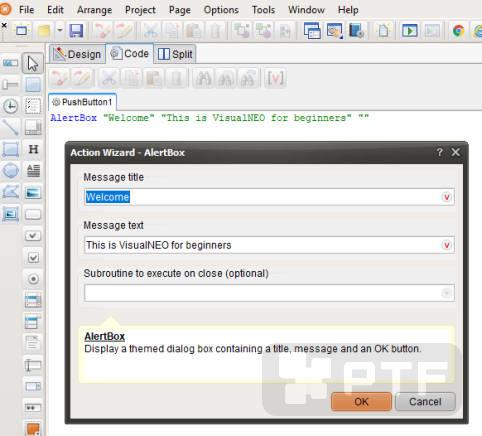Click Cut scissors icon in main toolbar
Image resolution: width=482 pixels, height=436 pixels.
[150, 31]
